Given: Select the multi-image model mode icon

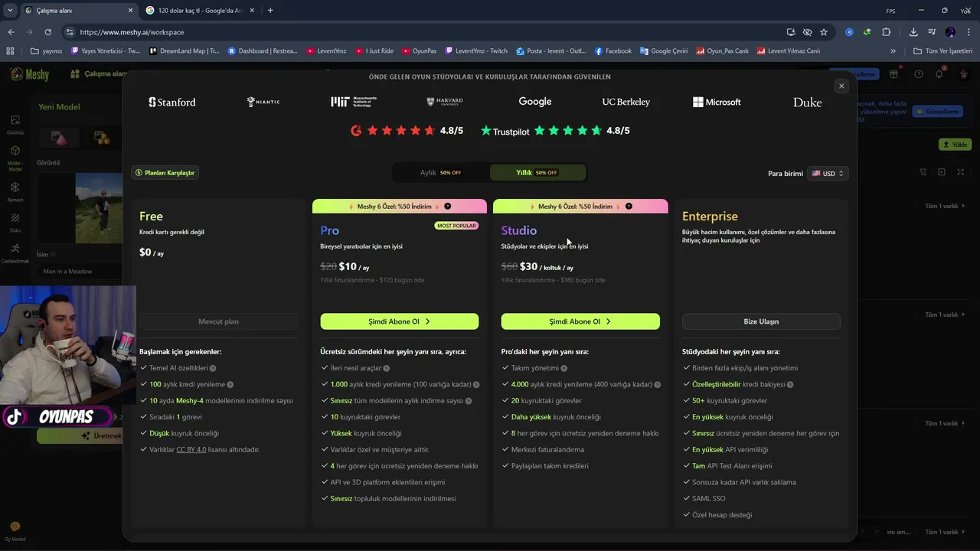Looking at the screenshot, I should (102, 138).
